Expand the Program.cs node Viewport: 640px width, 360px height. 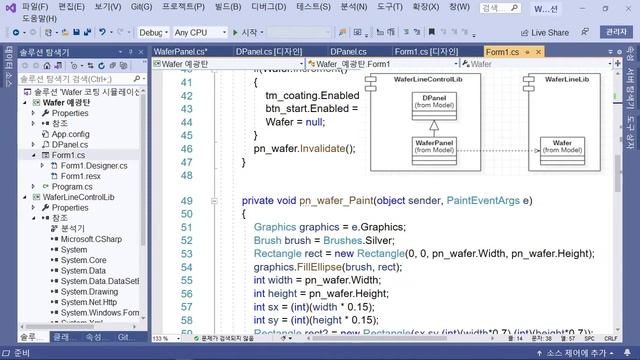click(x=33, y=187)
